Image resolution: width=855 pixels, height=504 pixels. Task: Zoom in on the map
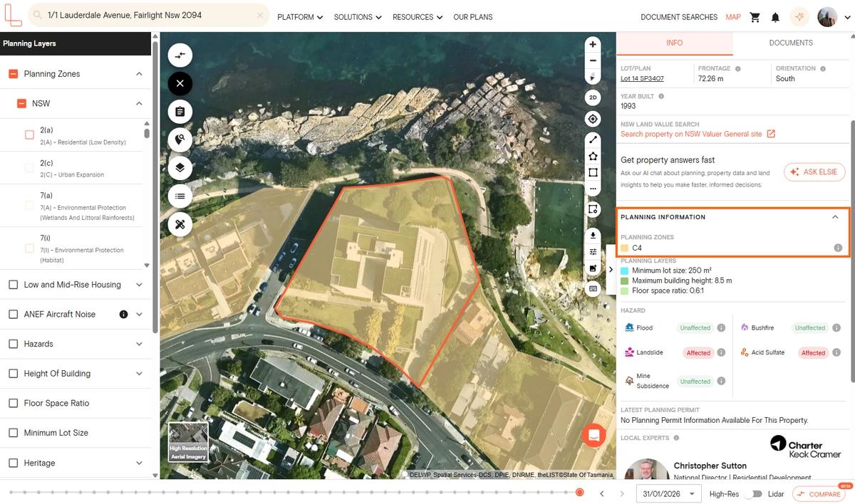[x=592, y=44]
